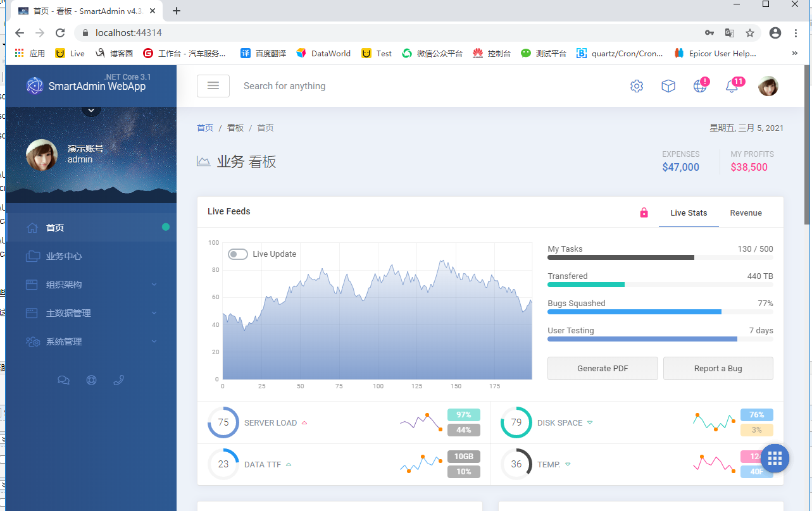Open the globe messages icon in header
This screenshot has width=812, height=511.
pyautogui.click(x=700, y=86)
